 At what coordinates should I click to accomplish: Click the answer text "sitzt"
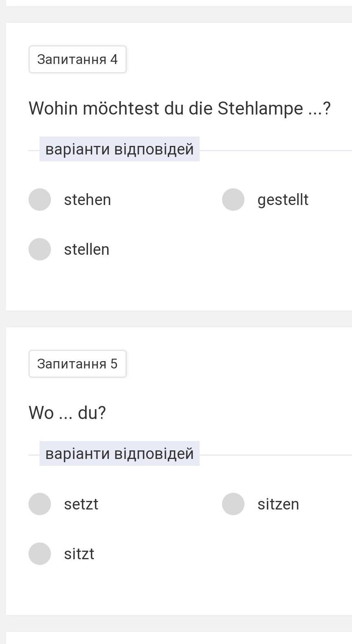tap(79, 554)
